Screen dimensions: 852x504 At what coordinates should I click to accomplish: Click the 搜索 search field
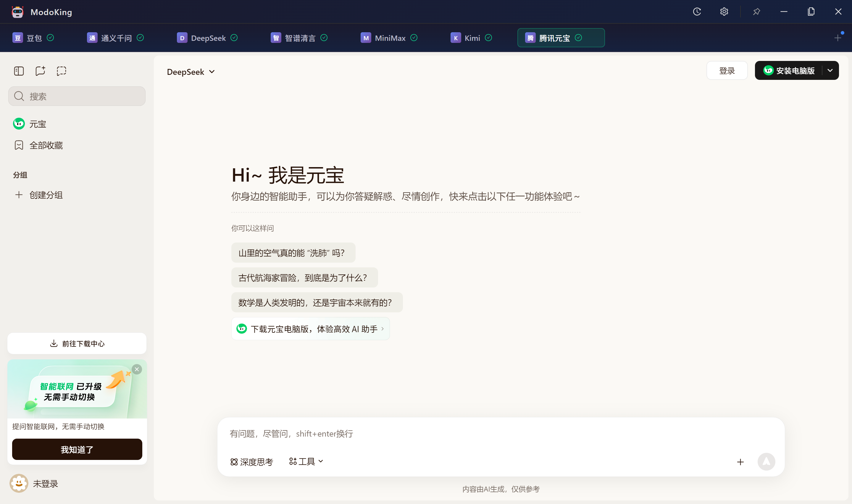77,96
